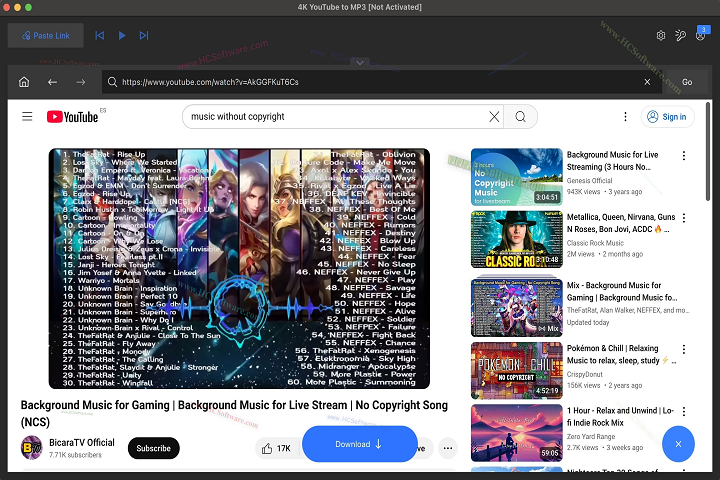Screen dimensions: 720x480
Task: Play the current track
Action: tap(122, 35)
